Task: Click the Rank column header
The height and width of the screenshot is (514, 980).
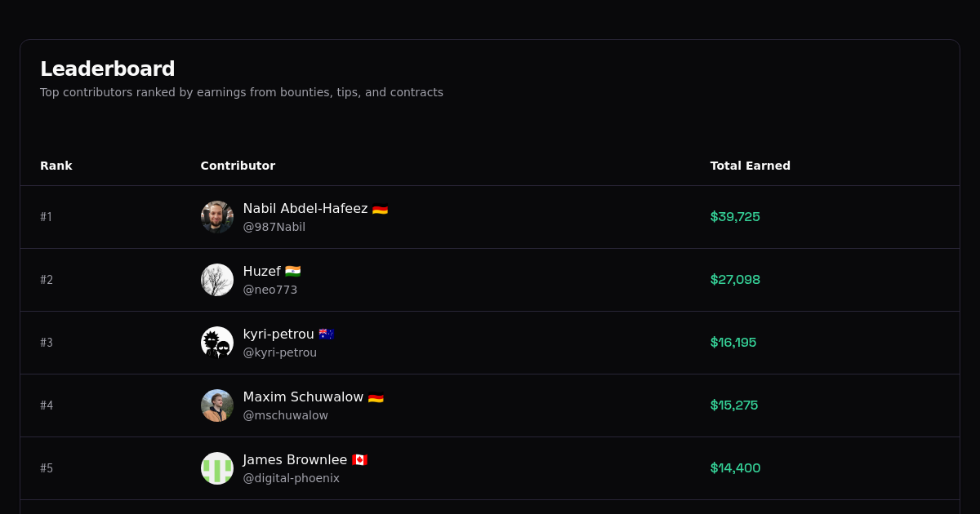Action: pos(56,166)
